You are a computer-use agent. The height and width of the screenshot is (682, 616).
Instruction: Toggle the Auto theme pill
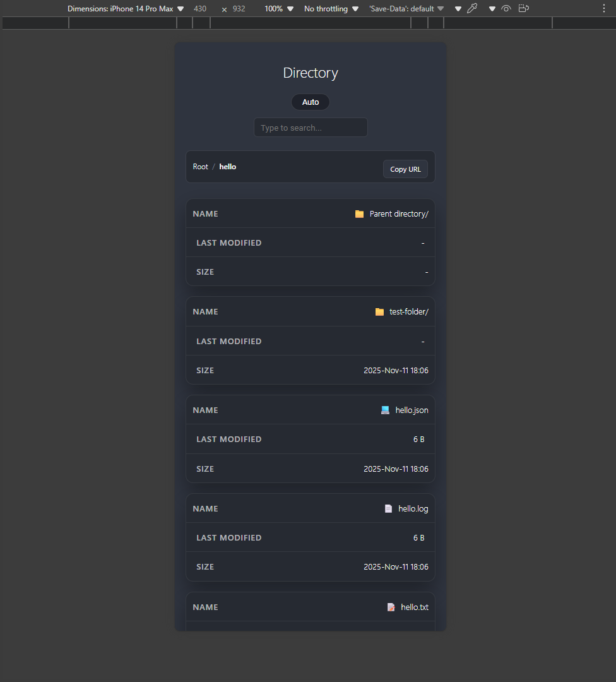pyautogui.click(x=311, y=102)
